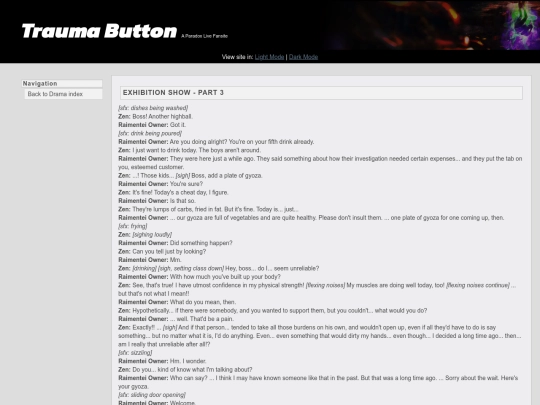
Task: Click 'Boss, add a plate of gyoza' line
Action: click(190, 176)
